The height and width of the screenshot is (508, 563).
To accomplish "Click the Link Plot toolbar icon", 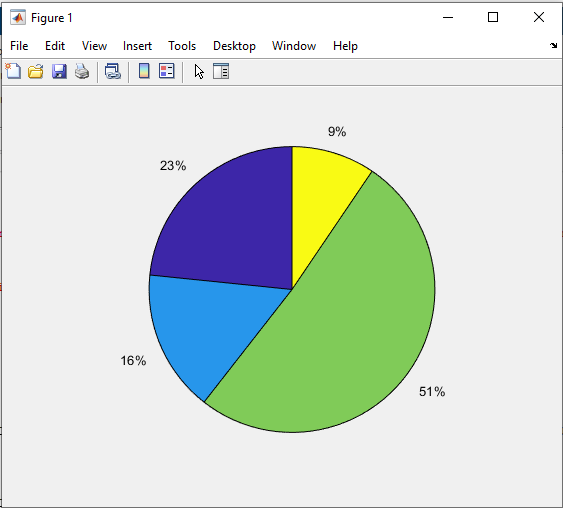I will [113, 71].
